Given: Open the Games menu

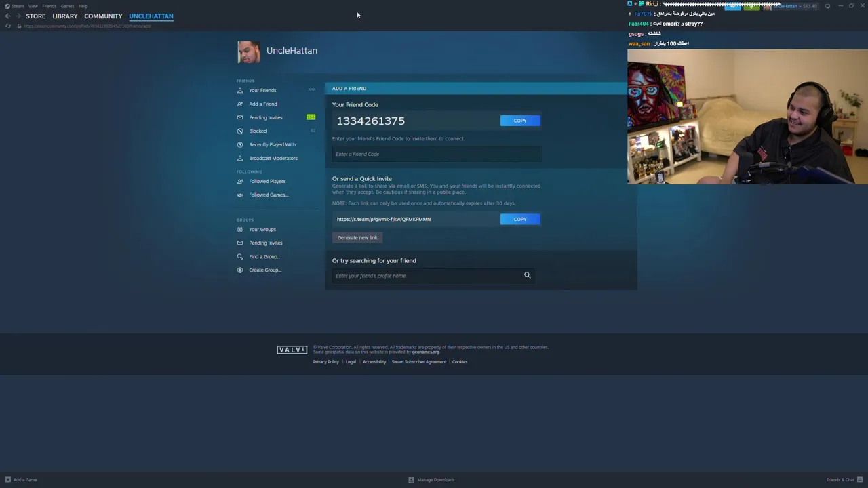Looking at the screenshot, I should point(67,6).
